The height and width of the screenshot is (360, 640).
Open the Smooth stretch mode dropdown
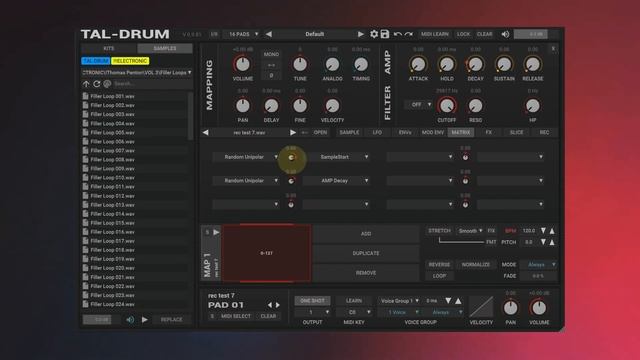click(x=470, y=231)
